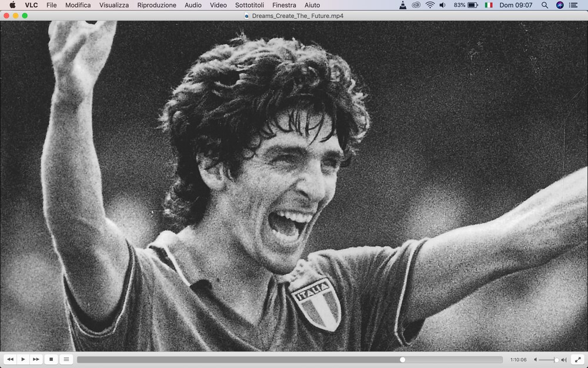Screen dimensions: 588x368
Task: Open the Sottotitoli menu
Action: 250,5
